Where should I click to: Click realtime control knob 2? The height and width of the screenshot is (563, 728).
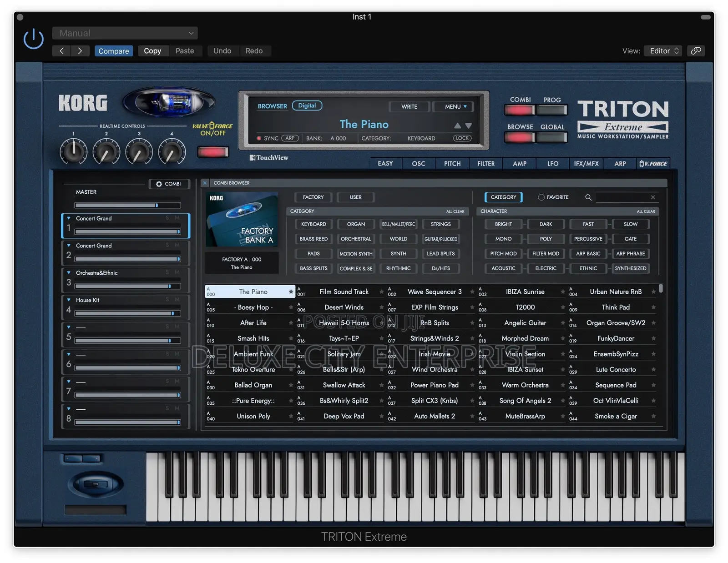(x=106, y=151)
